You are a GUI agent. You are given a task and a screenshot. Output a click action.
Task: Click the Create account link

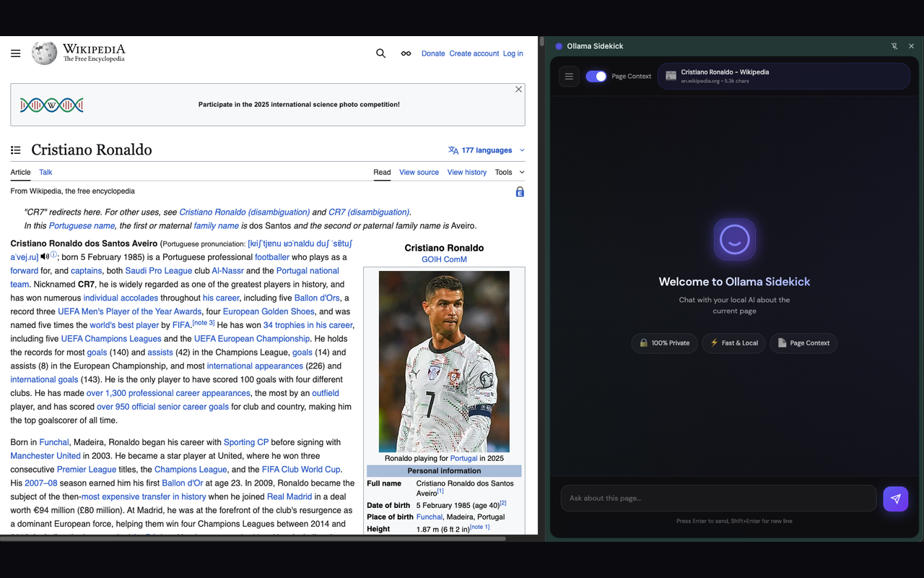(474, 53)
